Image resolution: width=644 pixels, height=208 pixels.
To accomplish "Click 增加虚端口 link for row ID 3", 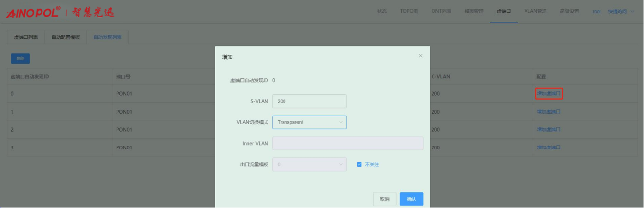I will point(549,147).
